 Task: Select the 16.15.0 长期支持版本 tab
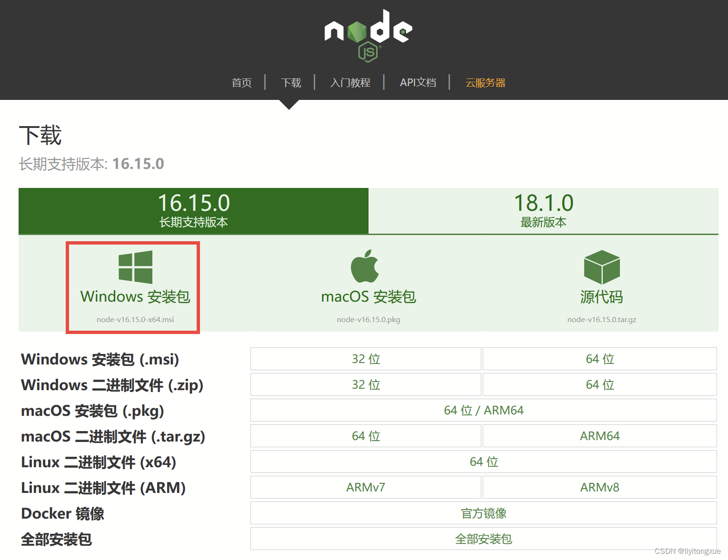pos(193,211)
